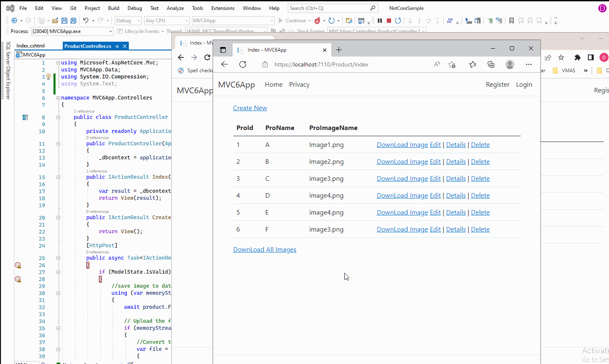Click the bookmark icon in Visual Studio toolbar

coord(512,21)
